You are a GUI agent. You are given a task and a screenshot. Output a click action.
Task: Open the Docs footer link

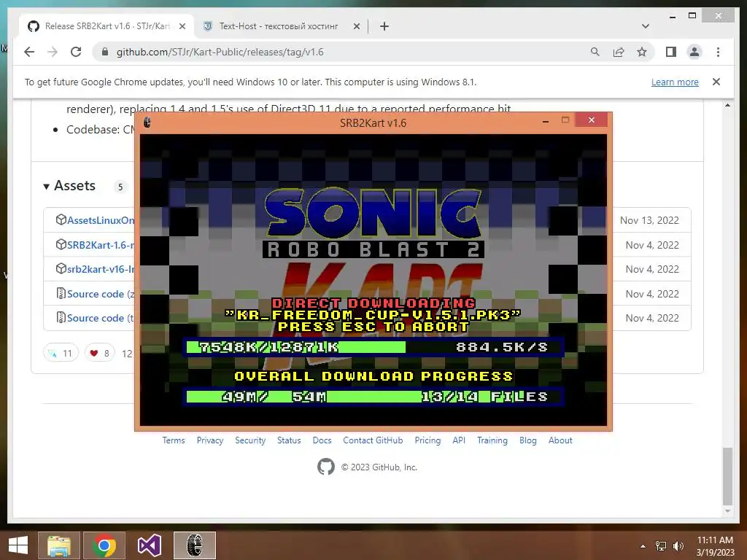click(x=322, y=440)
